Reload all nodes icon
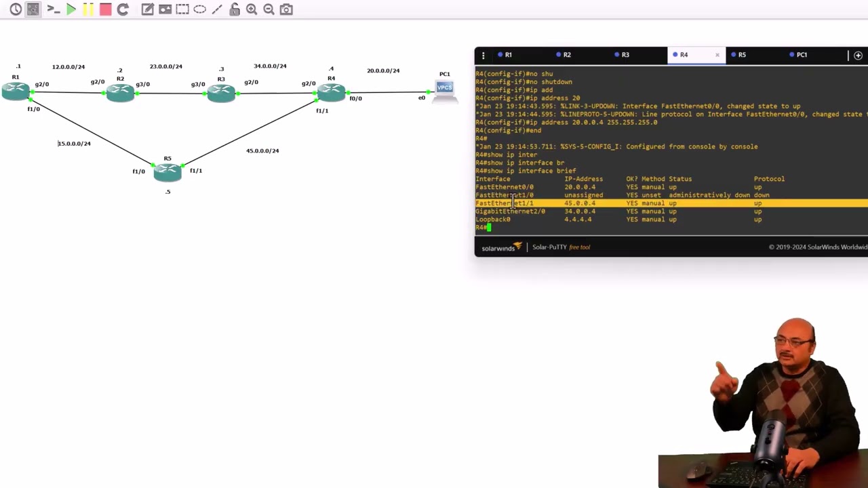 (123, 9)
